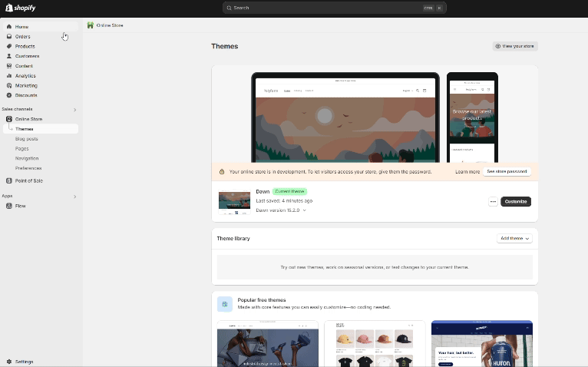The image size is (588, 367).
Task: Click the Theme library heading
Action: (x=233, y=238)
